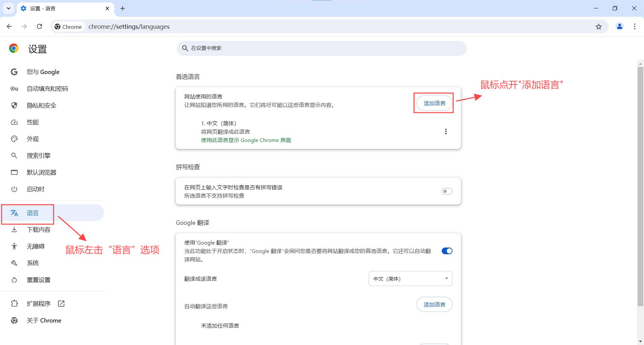
Task: Open the tab search dropdown arrow
Action: point(8,8)
